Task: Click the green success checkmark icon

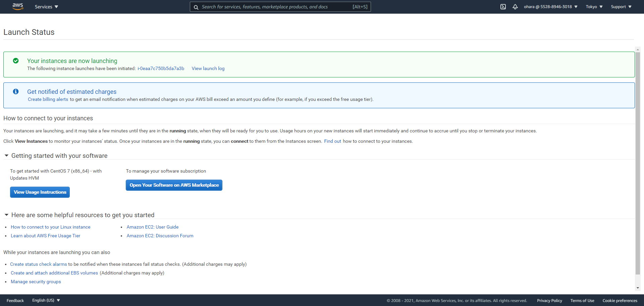Action: (x=16, y=61)
